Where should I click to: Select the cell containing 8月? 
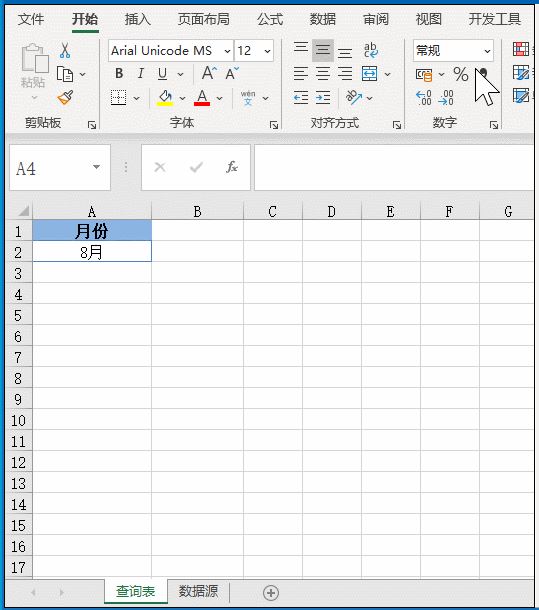click(x=92, y=253)
